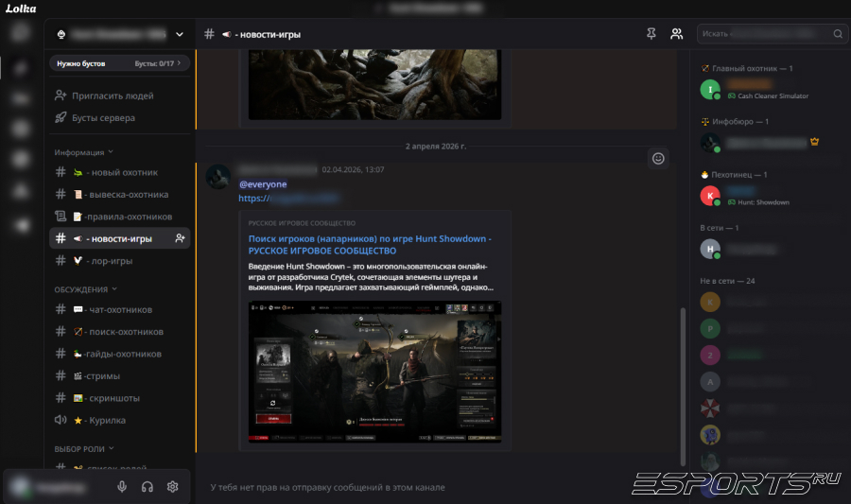The height and width of the screenshot is (504, 851).
Task: Click the magnifier icon in the search box
Action: point(838,34)
